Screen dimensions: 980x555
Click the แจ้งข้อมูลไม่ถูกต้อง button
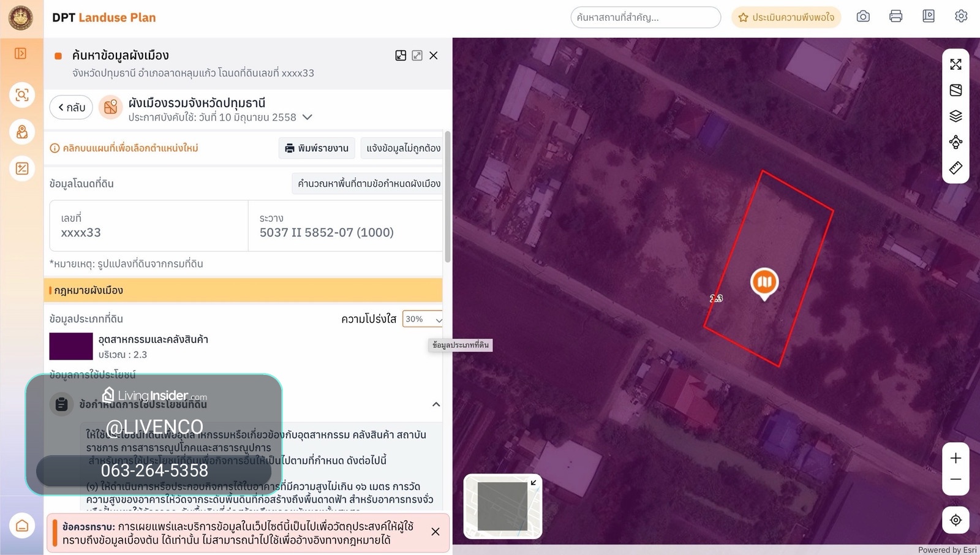(402, 148)
